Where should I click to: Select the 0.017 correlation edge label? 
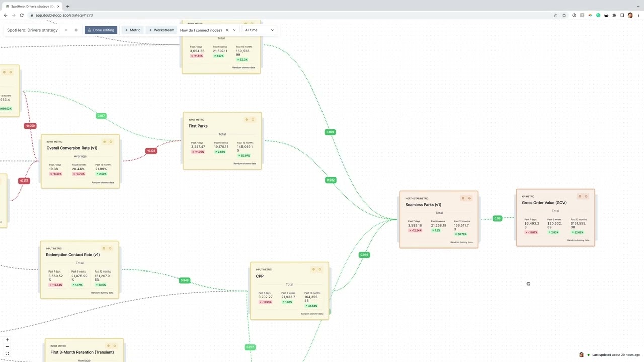coord(101,116)
